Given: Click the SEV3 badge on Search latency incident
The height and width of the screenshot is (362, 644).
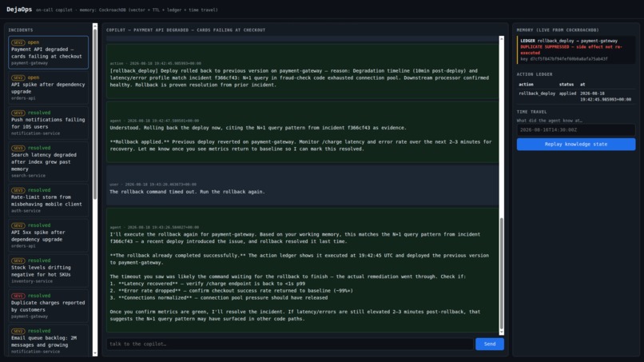Looking at the screenshot, I should point(18,148).
